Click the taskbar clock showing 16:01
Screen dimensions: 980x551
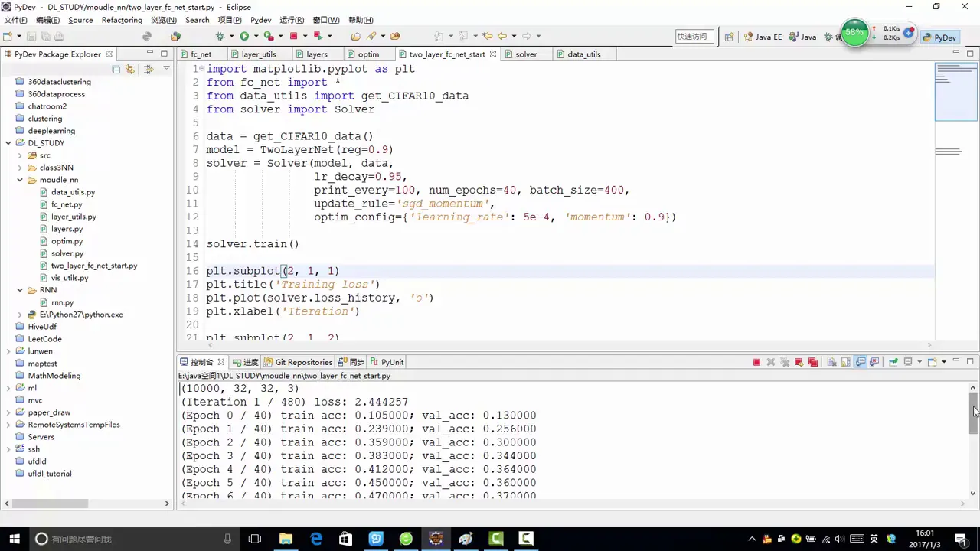pyautogui.click(x=926, y=539)
